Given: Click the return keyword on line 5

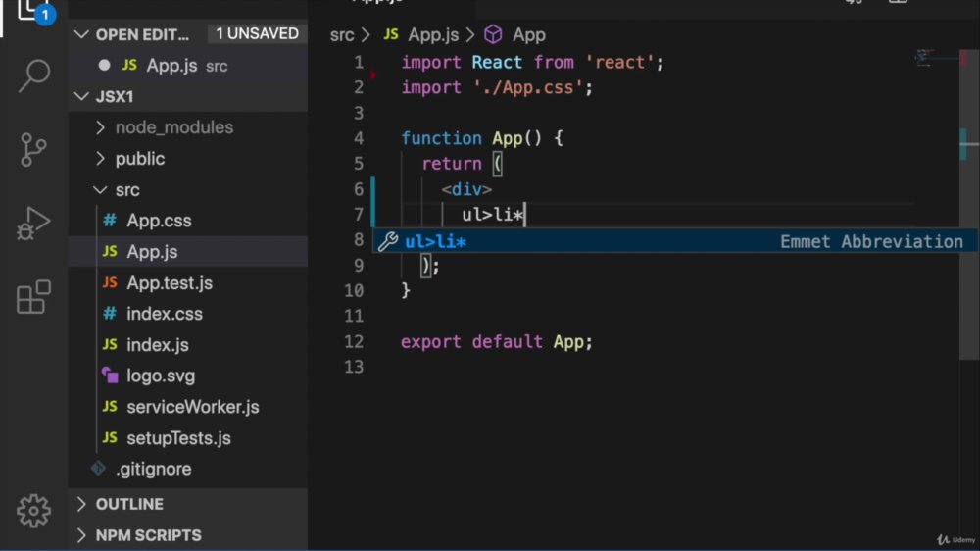Looking at the screenshot, I should click(451, 164).
